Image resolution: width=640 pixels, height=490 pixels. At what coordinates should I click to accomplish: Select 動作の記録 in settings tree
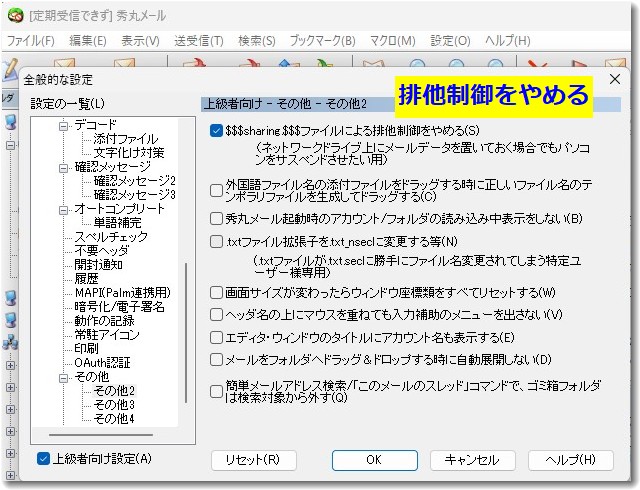[104, 321]
